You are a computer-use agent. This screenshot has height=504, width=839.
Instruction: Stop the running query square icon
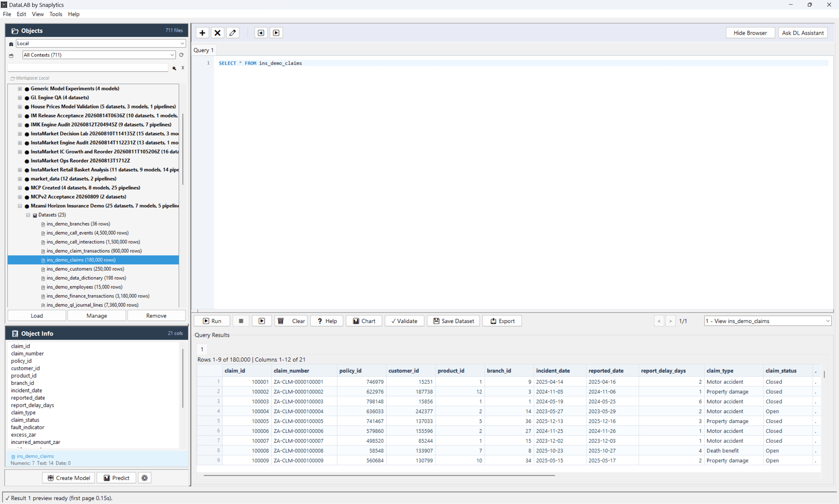click(x=241, y=321)
